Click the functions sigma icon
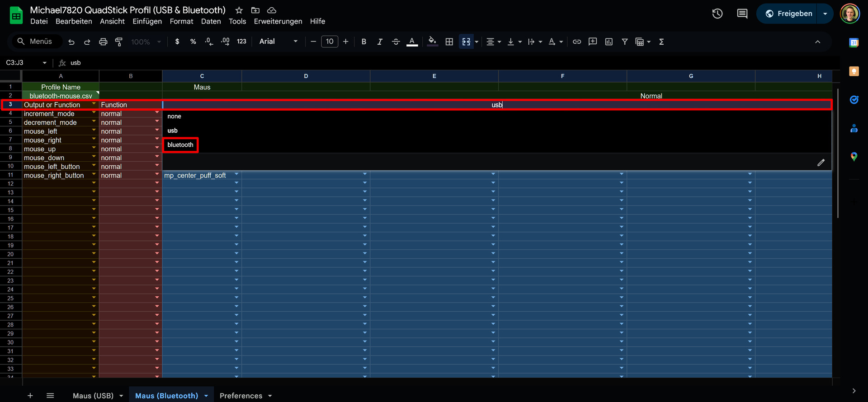The image size is (868, 402). [x=661, y=42]
